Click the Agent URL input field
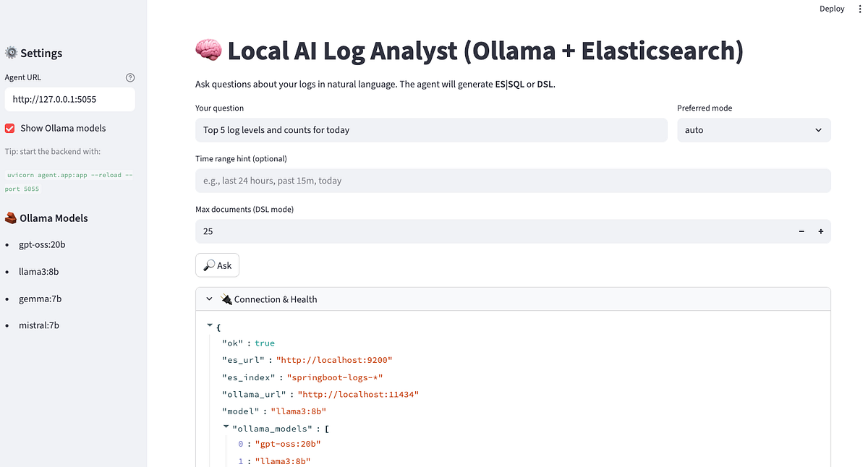This screenshot has width=868, height=467. (69, 100)
